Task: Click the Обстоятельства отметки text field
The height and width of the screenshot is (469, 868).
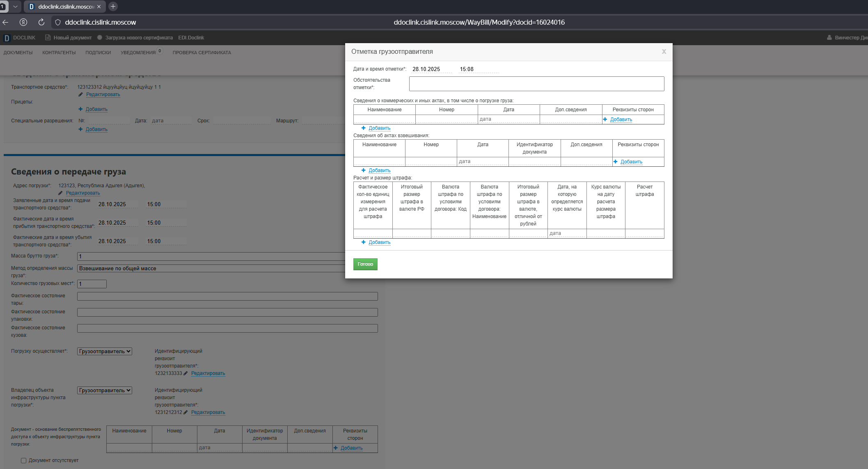Action: (x=536, y=84)
